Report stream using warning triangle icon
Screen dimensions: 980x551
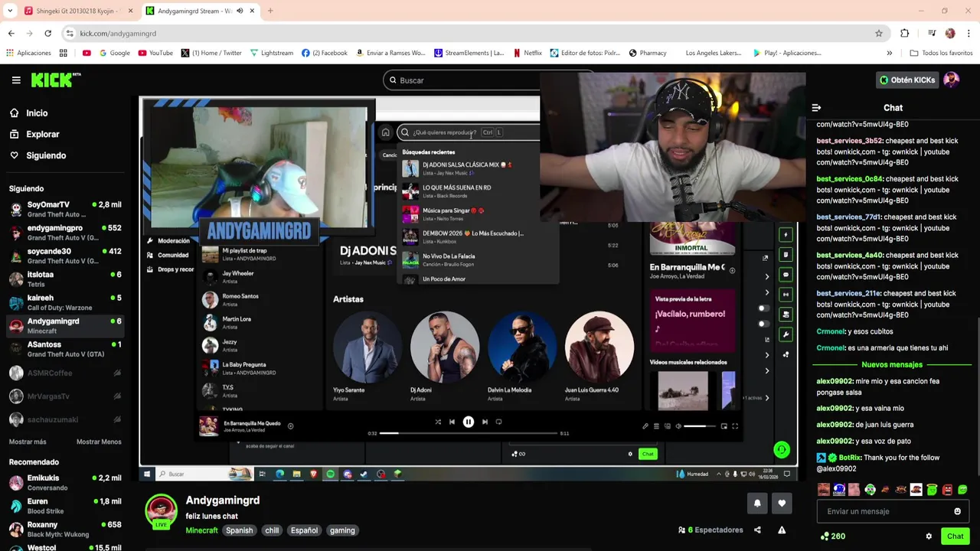click(782, 530)
